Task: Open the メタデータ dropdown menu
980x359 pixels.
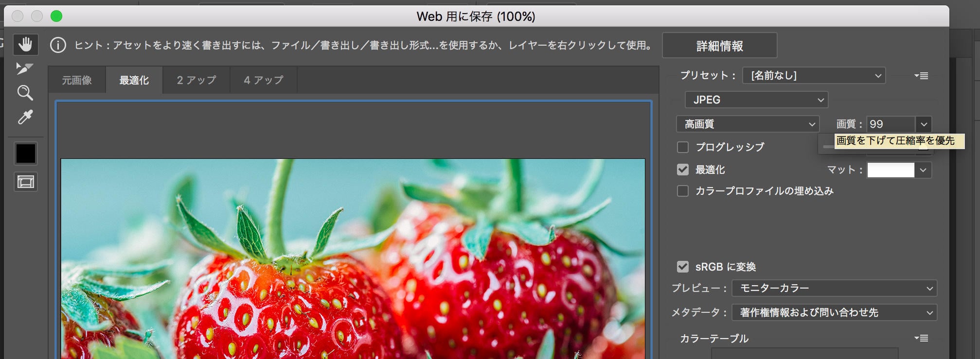Action: coord(834,313)
